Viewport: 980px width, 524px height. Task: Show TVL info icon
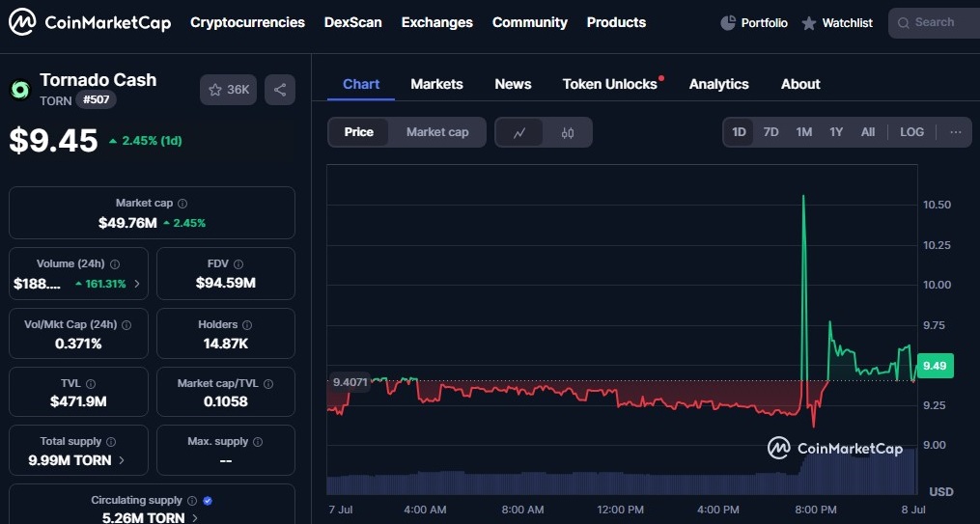[91, 383]
